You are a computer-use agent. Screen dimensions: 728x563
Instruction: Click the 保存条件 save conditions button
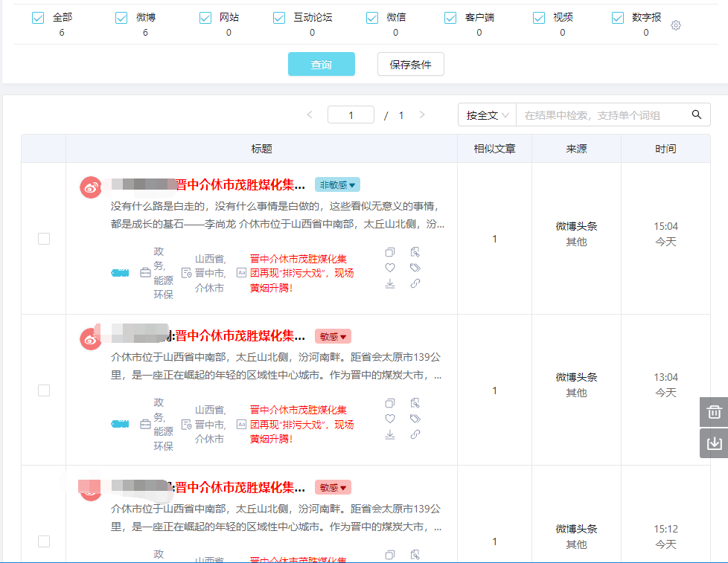pyautogui.click(x=410, y=64)
